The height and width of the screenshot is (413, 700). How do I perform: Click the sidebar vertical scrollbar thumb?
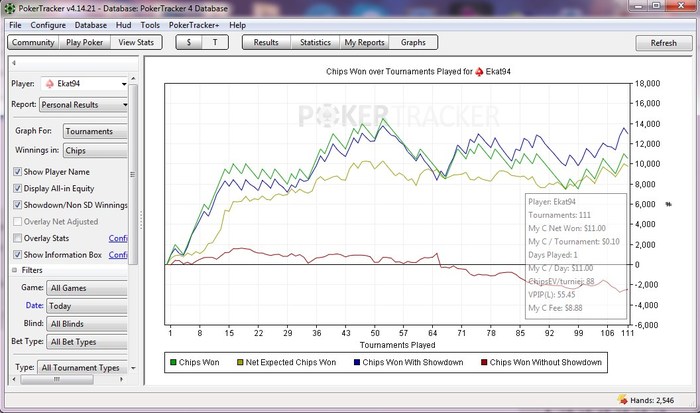(x=133, y=174)
